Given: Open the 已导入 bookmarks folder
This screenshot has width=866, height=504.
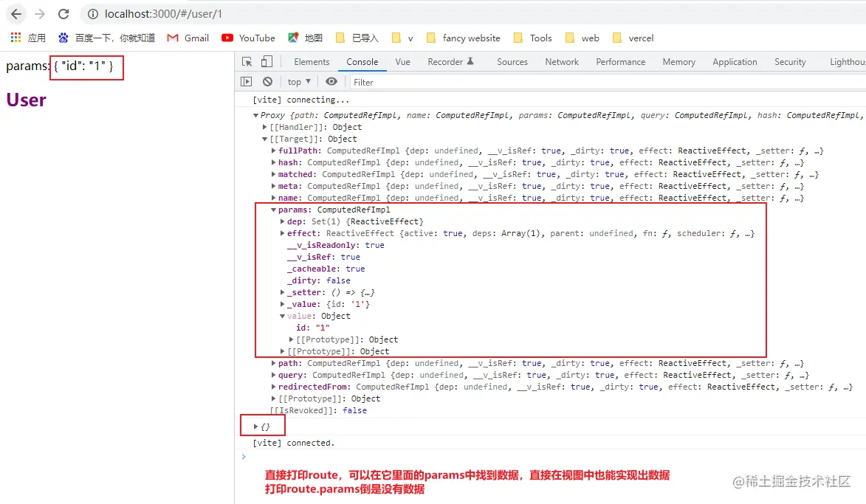Looking at the screenshot, I should (x=357, y=38).
